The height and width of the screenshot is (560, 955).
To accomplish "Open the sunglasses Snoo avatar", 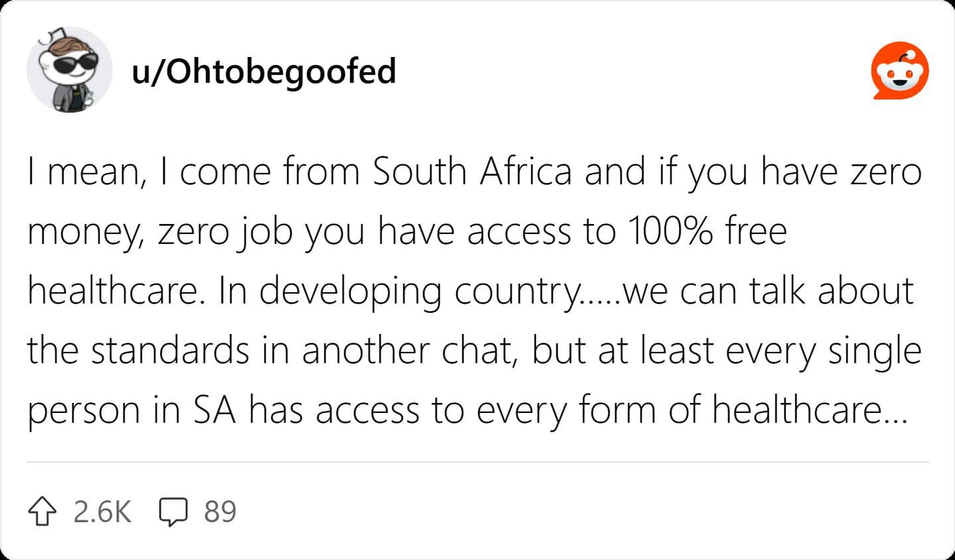I will [x=69, y=70].
